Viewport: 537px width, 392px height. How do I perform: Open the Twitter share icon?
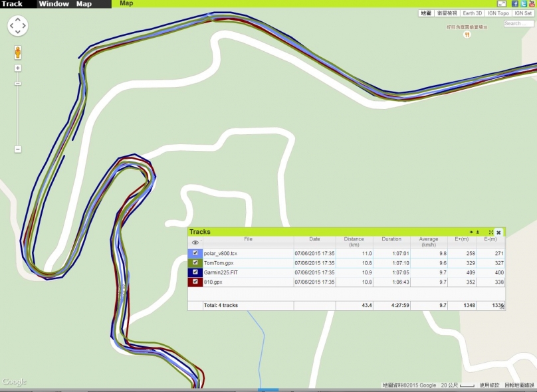[524, 4]
